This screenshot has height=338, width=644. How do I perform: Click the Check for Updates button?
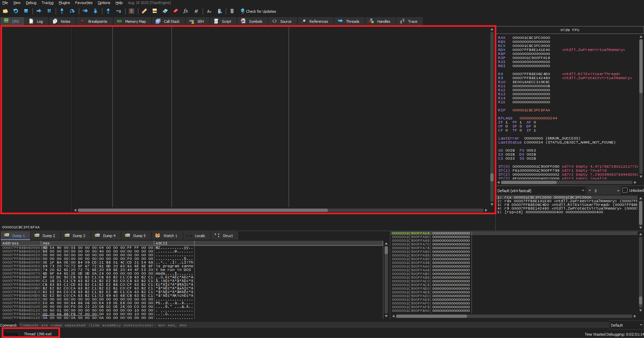[x=258, y=11]
